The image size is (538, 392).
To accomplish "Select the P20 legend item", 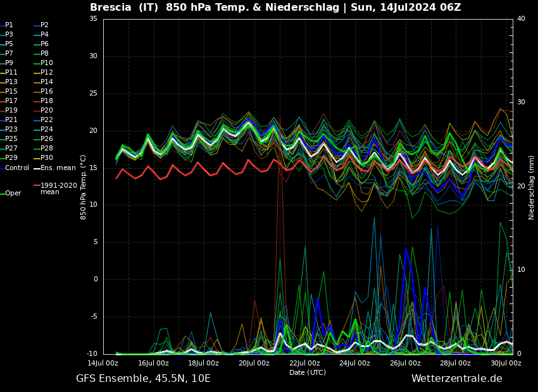I will coord(47,111).
